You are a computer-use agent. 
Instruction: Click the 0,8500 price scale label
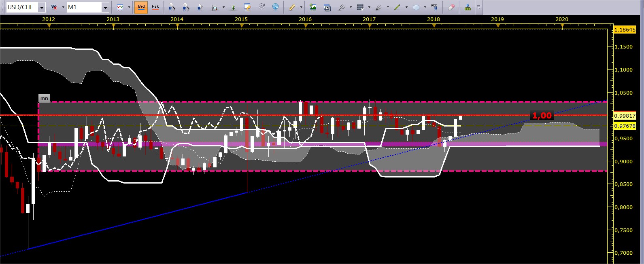coord(624,184)
